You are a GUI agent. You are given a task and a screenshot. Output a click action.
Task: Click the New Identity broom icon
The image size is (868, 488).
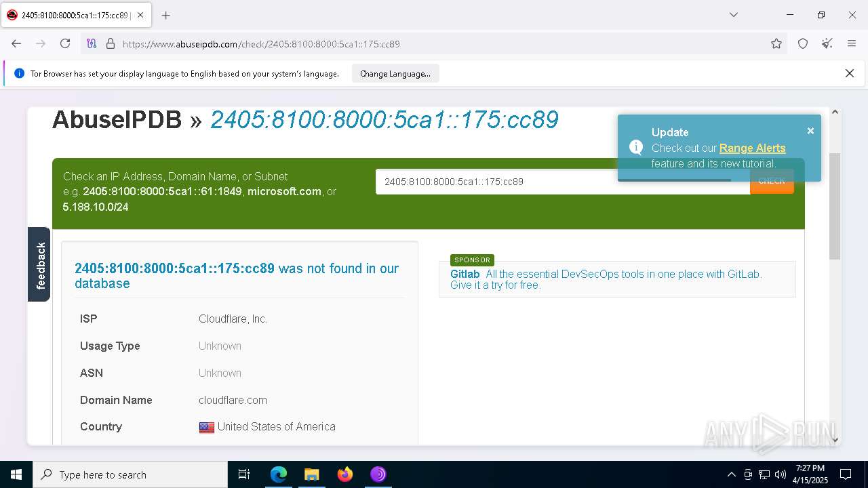[827, 43]
